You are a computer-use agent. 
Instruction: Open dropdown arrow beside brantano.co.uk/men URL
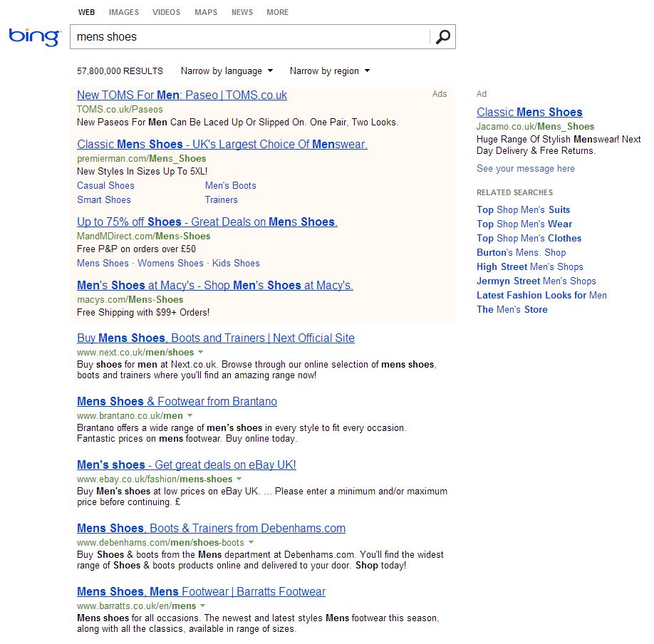(x=190, y=416)
